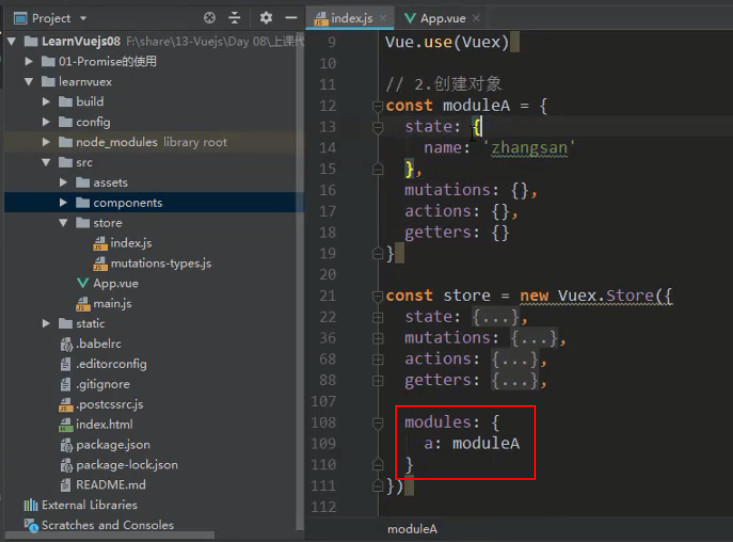
Task: Collapse the src folder
Action: 46,162
